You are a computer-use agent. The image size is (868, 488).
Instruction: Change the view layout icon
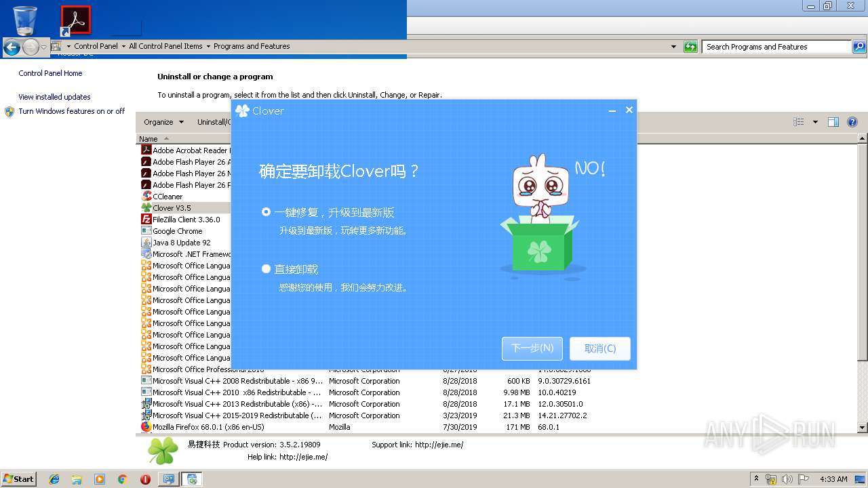click(799, 122)
